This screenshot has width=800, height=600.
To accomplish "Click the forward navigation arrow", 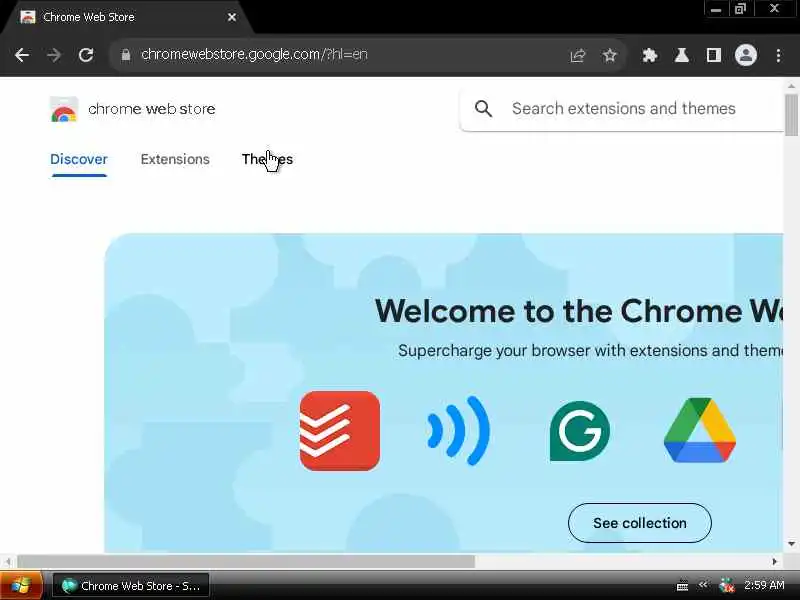I will [54, 55].
